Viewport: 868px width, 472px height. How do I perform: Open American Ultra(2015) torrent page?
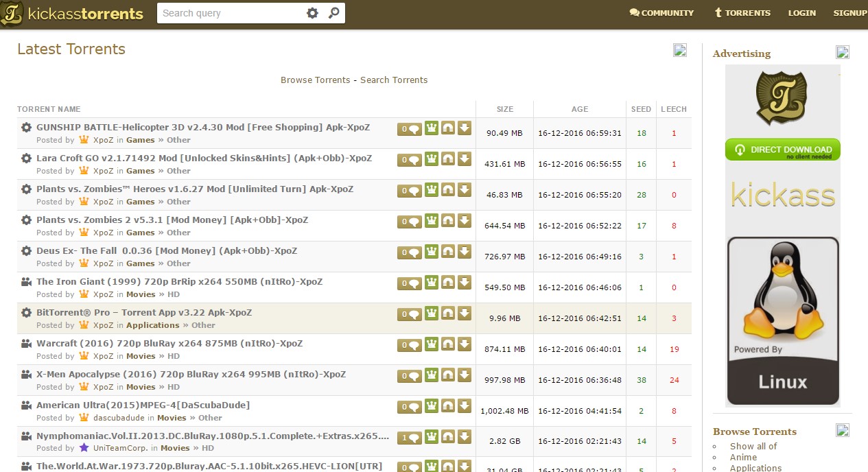coord(143,405)
